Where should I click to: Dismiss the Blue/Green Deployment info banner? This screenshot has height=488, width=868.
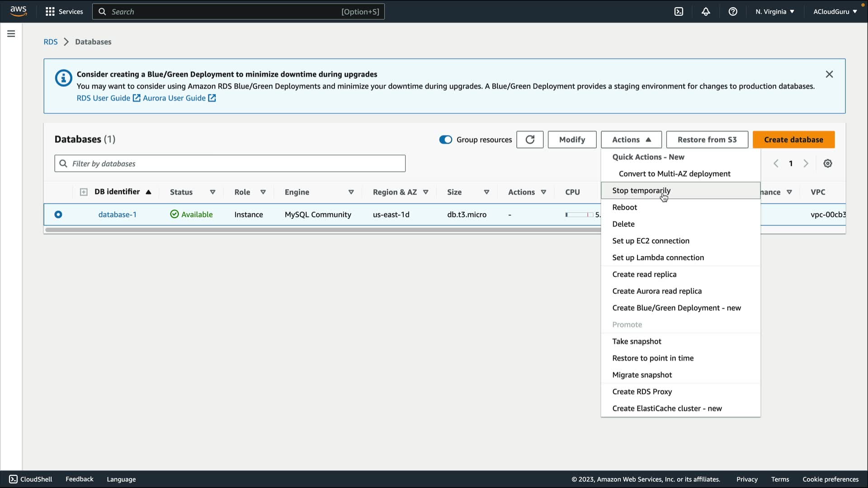(829, 74)
